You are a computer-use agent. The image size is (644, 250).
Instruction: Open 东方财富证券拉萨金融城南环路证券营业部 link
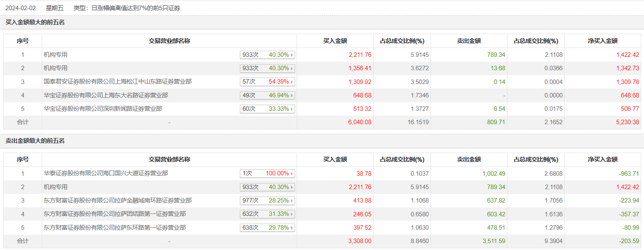coord(118,200)
